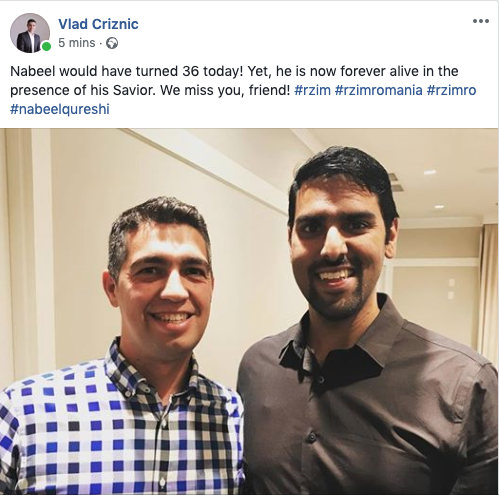Follow the #rzim hashtag
Screen dimensions: 499x498
click(312, 90)
